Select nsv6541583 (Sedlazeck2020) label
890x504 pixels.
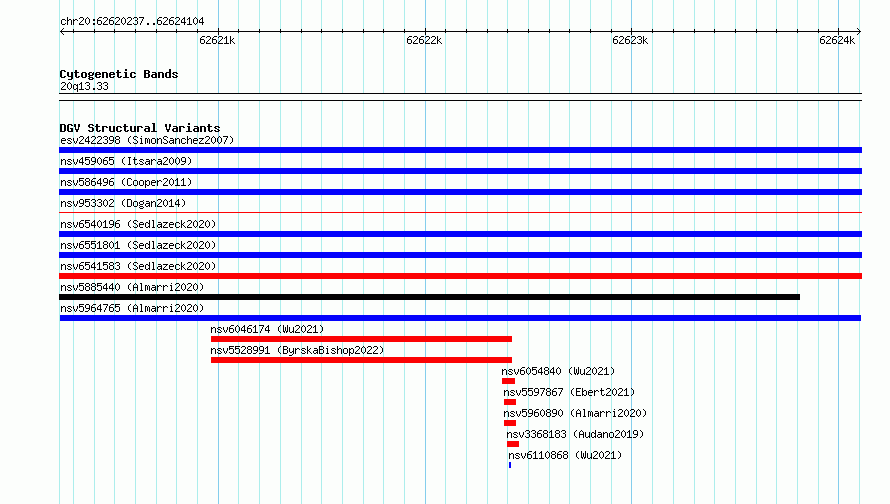click(x=138, y=266)
